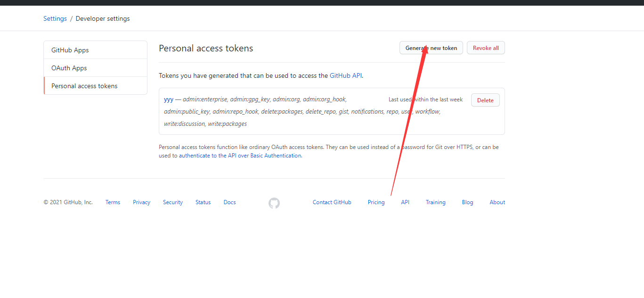The image size is (644, 298).
Task: Open Docs in the footer
Action: pyautogui.click(x=229, y=202)
